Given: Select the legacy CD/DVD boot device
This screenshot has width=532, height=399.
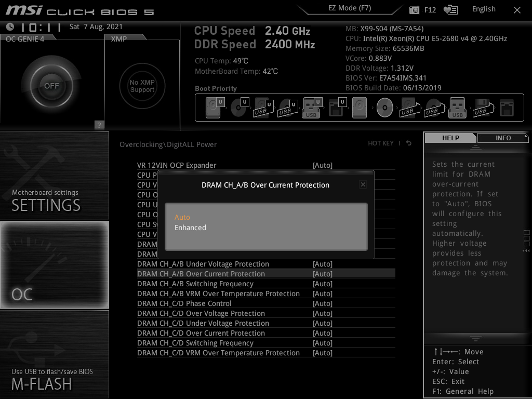Looking at the screenshot, I should [385, 108].
